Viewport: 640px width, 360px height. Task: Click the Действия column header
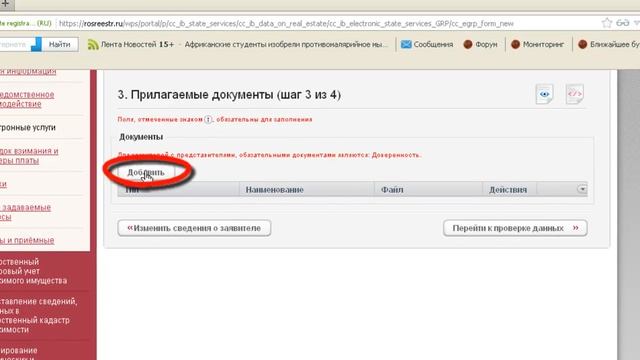508,189
